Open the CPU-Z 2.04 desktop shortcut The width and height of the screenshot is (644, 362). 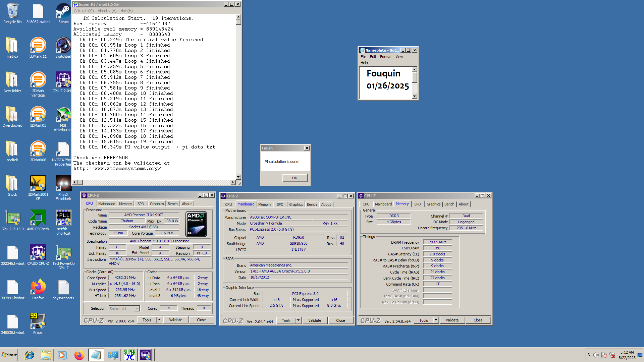pyautogui.click(x=62, y=82)
